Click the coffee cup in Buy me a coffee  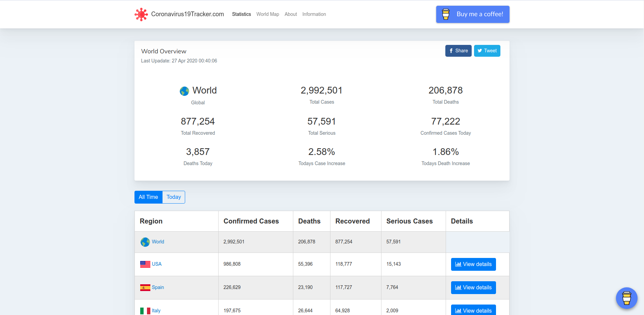[446, 14]
